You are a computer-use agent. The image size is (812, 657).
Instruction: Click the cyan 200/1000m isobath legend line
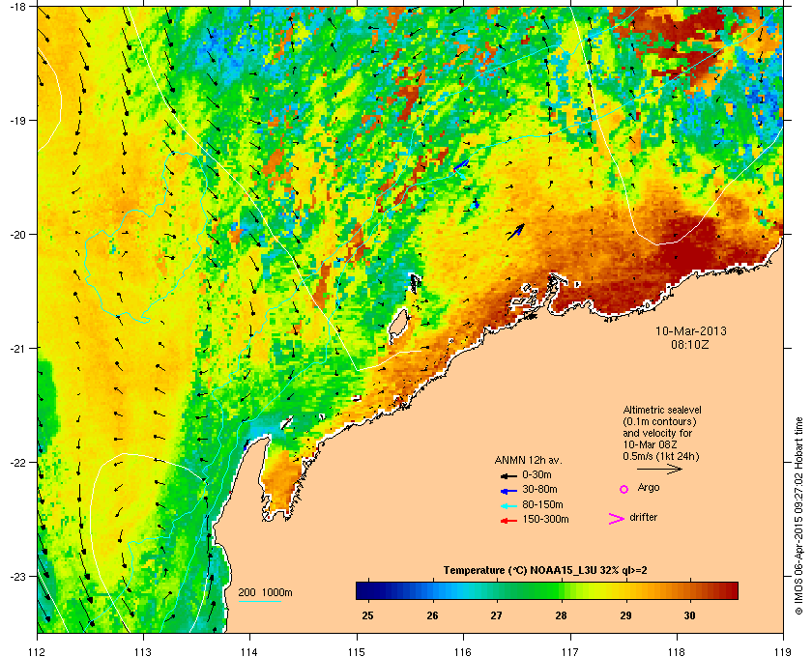coord(259,601)
